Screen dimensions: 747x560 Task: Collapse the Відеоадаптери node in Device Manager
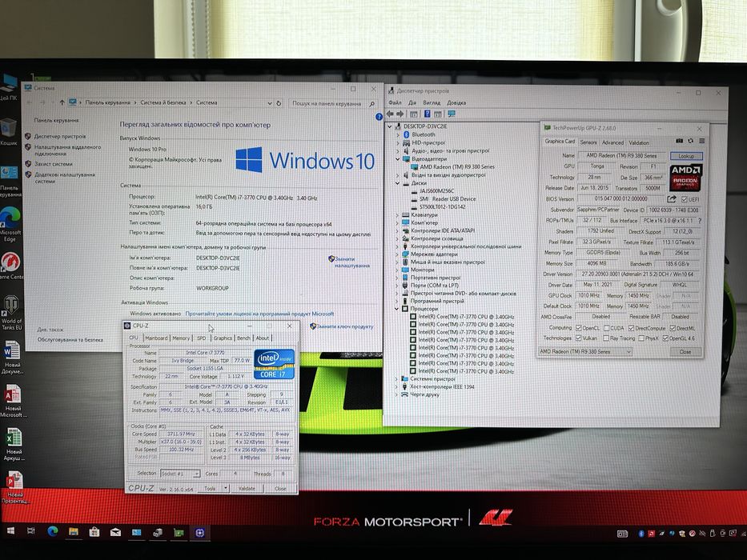(x=398, y=159)
